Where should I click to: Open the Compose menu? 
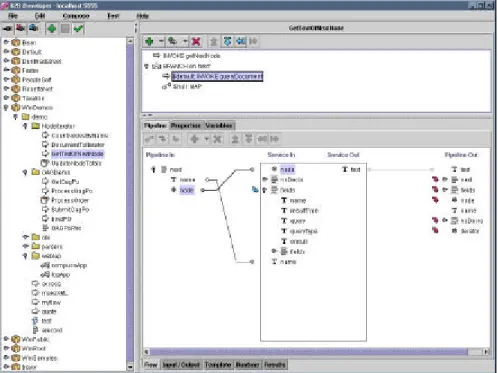pos(76,16)
